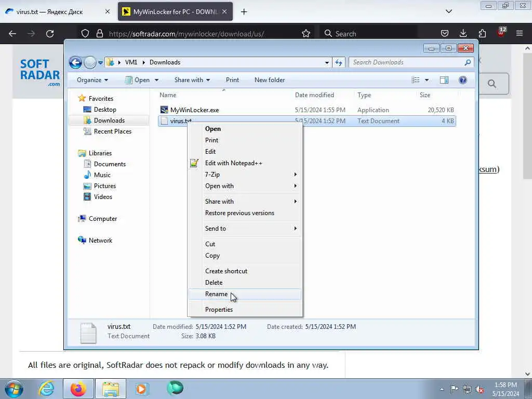Open Videos library in sidebar

tap(103, 197)
